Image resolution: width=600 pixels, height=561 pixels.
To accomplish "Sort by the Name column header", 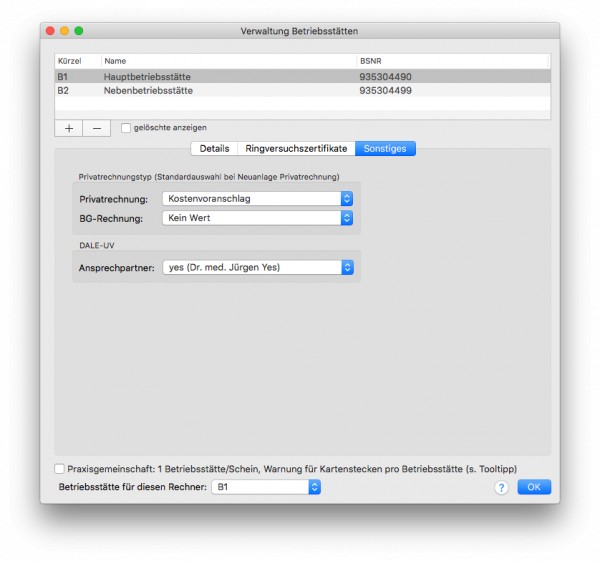I will 229,61.
